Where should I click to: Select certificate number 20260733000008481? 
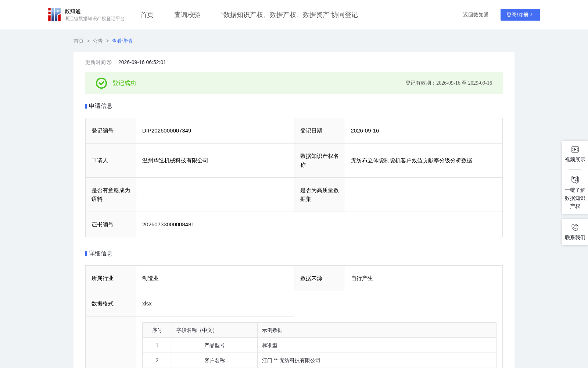point(168,224)
